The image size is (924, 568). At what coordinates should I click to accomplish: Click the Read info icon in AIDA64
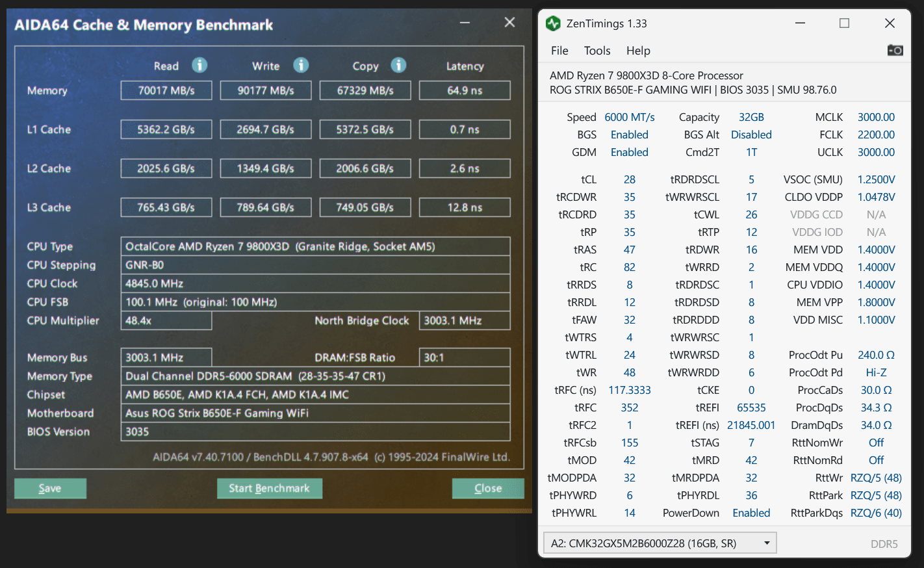coord(199,65)
